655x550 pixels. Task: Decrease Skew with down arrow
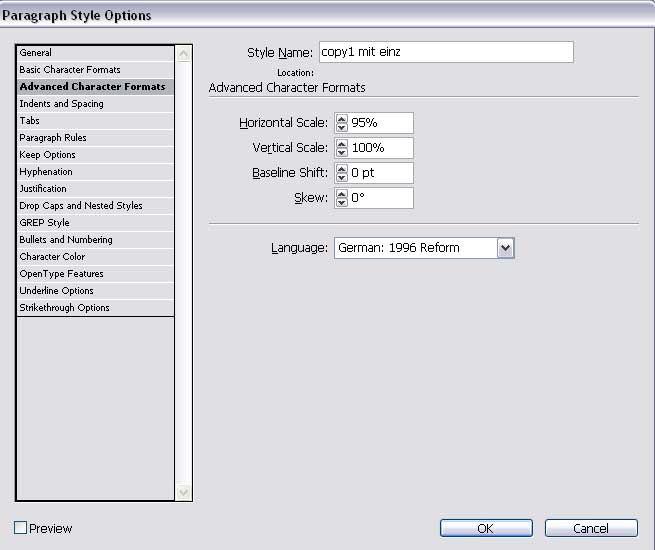(342, 202)
